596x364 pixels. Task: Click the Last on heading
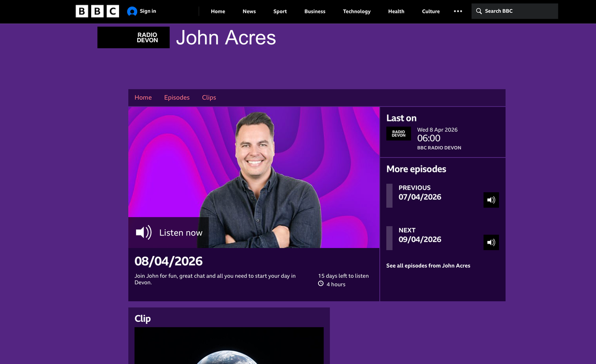click(401, 118)
